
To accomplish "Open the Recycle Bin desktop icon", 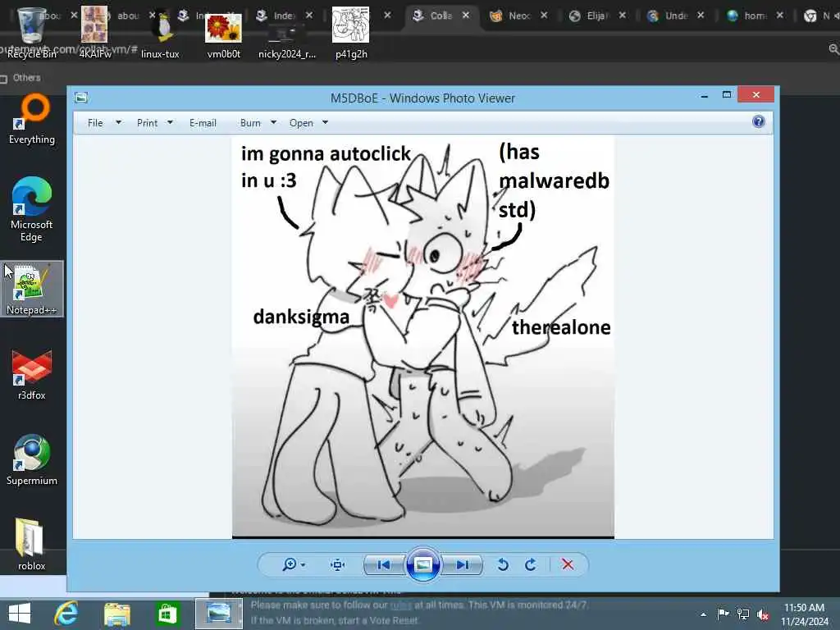I will point(31,31).
